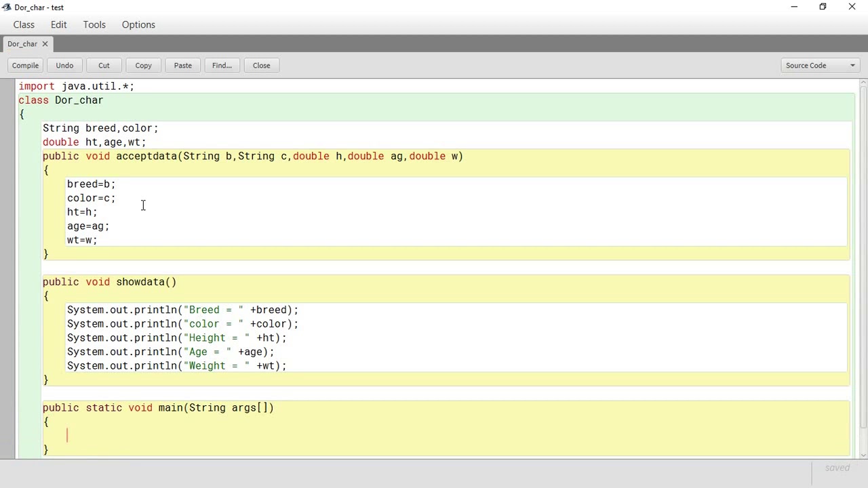
Task: Click the Copy button
Action: [x=143, y=66]
